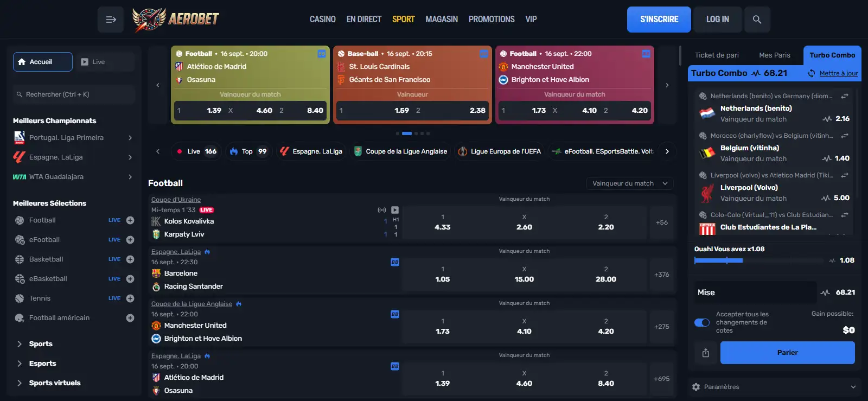The image size is (868, 401).
Task: Click the S'INSCRIRE button
Action: coord(659,20)
